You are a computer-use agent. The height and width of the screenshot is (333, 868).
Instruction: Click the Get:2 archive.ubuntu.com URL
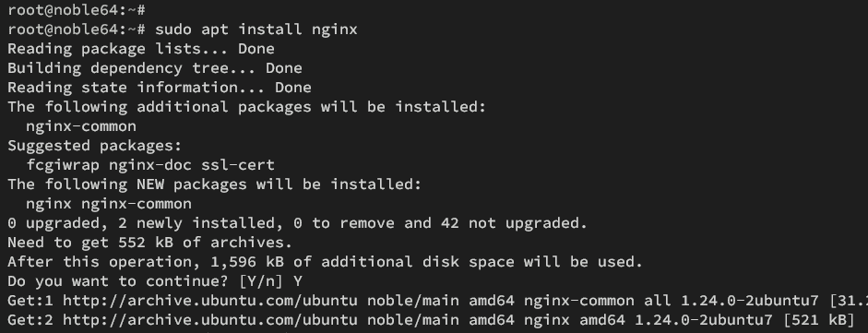point(209,320)
